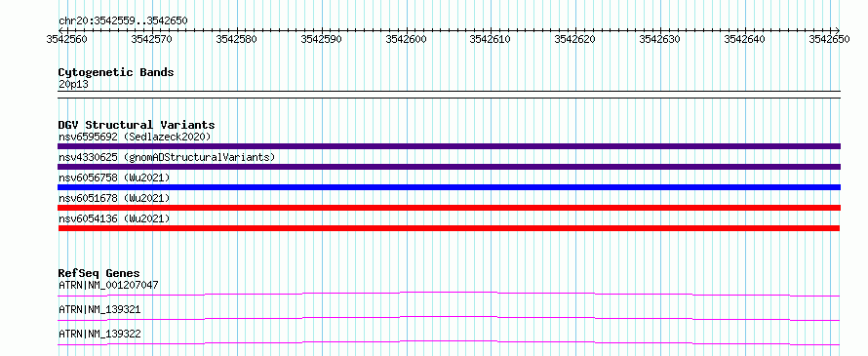Select variant label nsv6595692 (Sedlazeck2020)

135,137
